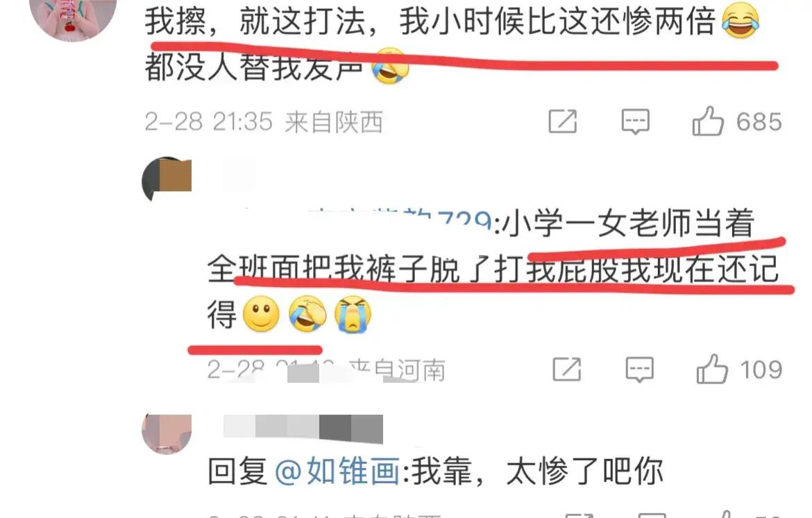Screen dimensions: 812x518
Task: View profile of second commenter avatar
Action: (x=167, y=180)
